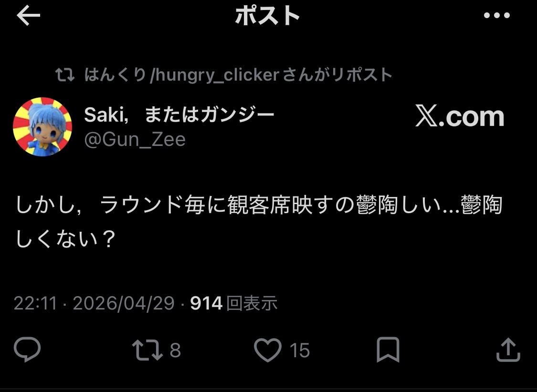Like the post with the heart icon

pyautogui.click(x=267, y=351)
